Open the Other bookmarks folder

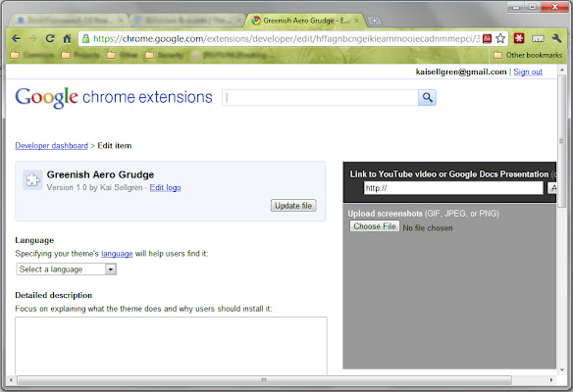pos(528,55)
